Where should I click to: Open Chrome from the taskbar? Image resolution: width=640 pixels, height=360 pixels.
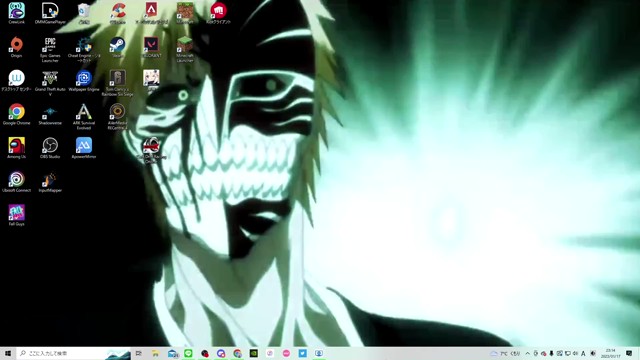238,353
